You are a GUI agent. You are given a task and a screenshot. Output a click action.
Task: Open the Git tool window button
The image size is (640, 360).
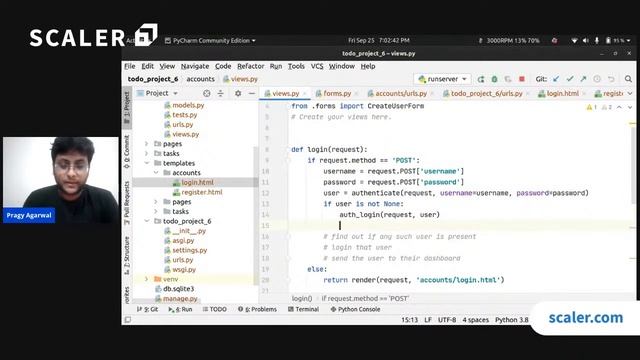(x=147, y=309)
